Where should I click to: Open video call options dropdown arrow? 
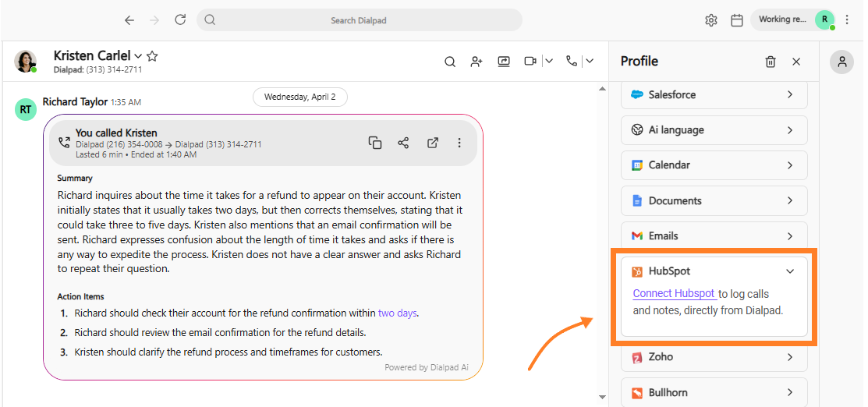[x=548, y=62]
